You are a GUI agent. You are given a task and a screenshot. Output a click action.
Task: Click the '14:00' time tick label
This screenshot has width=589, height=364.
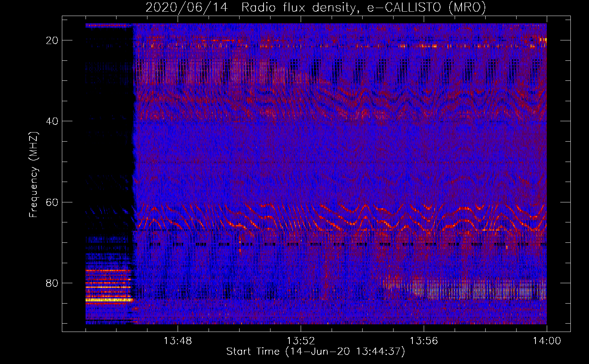coord(547,341)
